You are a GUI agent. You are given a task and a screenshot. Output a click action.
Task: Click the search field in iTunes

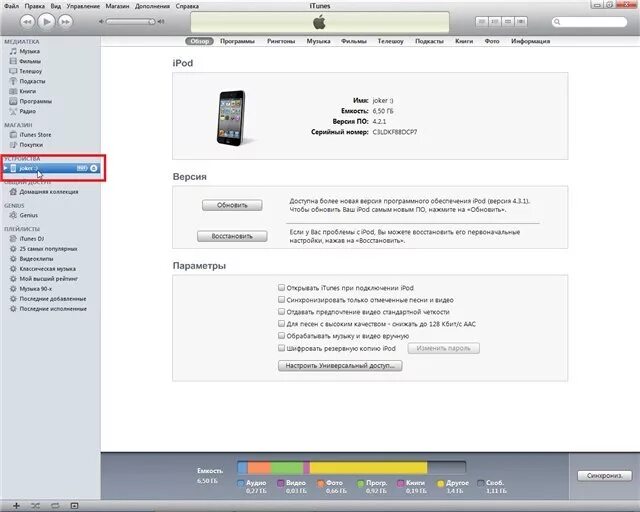(589, 22)
